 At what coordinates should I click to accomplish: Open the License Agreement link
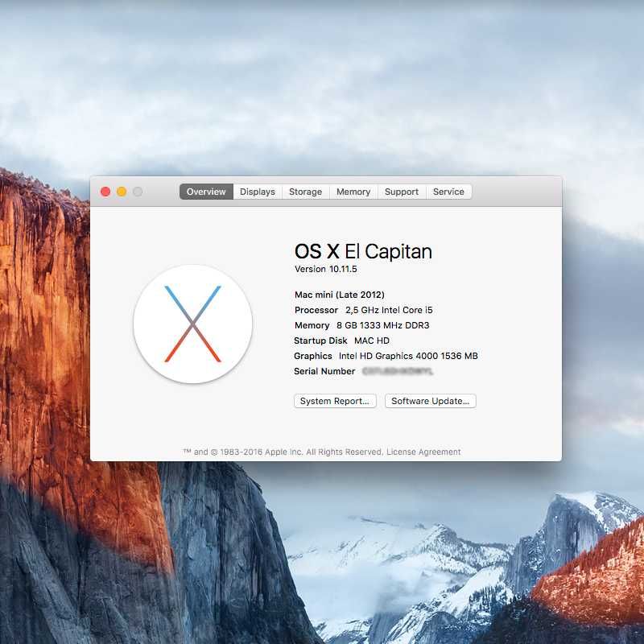point(423,452)
